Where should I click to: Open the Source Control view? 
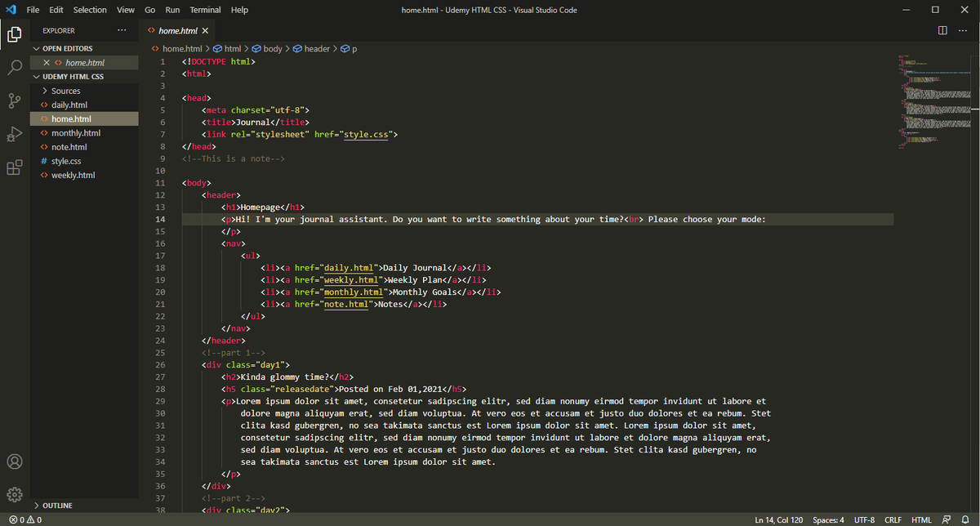pos(15,101)
